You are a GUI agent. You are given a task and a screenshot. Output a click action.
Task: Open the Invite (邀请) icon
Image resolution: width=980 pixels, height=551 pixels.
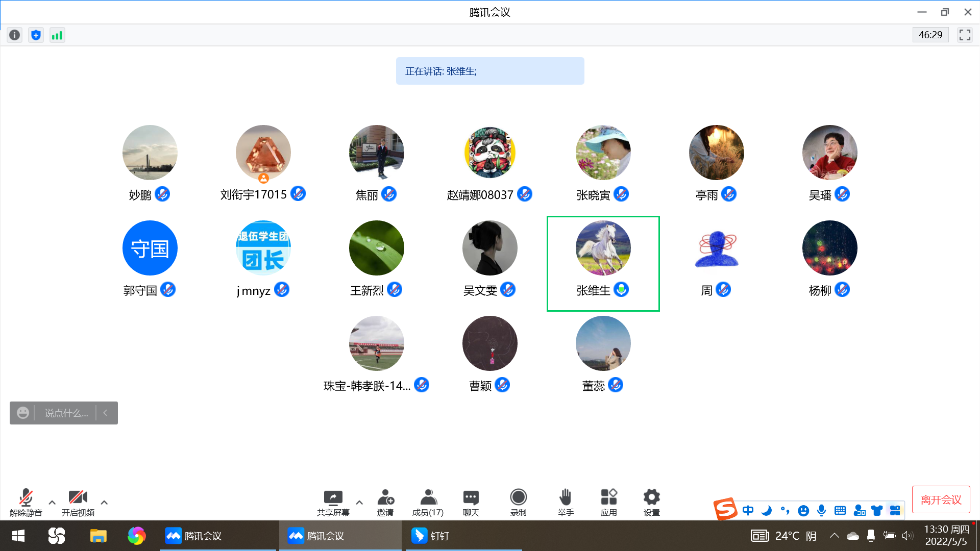tap(385, 502)
